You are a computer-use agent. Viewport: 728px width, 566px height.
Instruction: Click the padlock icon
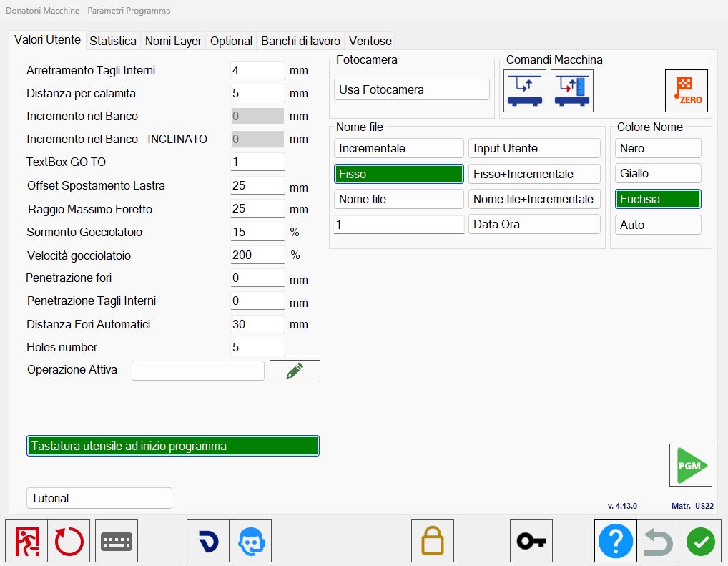pyautogui.click(x=432, y=541)
